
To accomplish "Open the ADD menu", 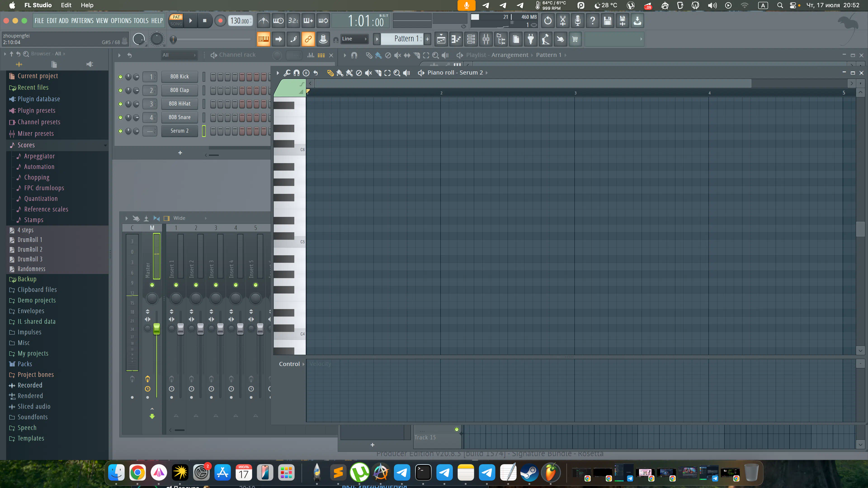I will tap(63, 21).
